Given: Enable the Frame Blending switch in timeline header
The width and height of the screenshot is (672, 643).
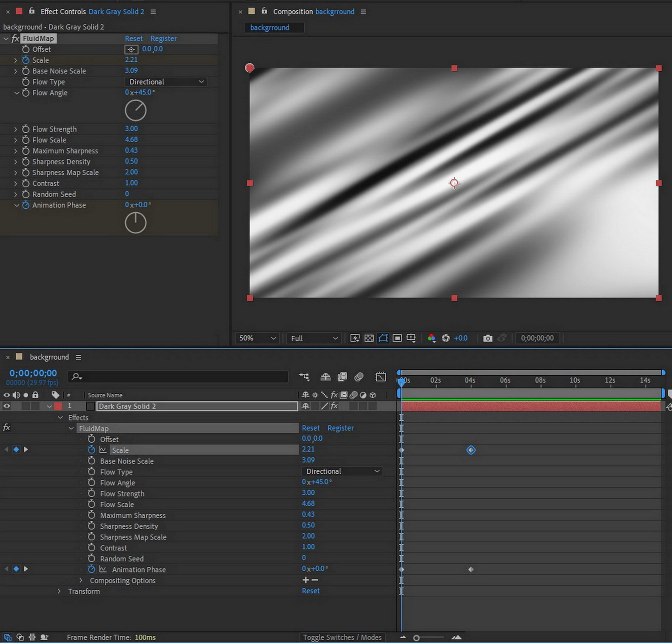Looking at the screenshot, I should click(x=342, y=377).
